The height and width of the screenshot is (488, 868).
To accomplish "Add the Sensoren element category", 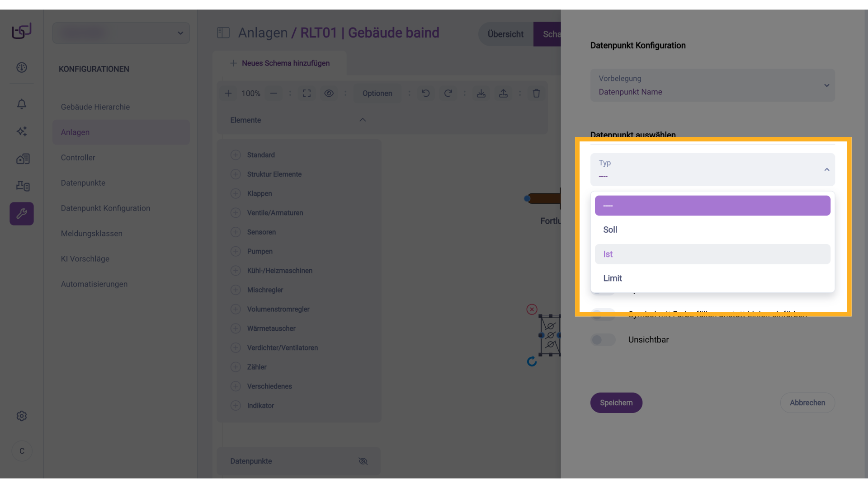I will [236, 232].
